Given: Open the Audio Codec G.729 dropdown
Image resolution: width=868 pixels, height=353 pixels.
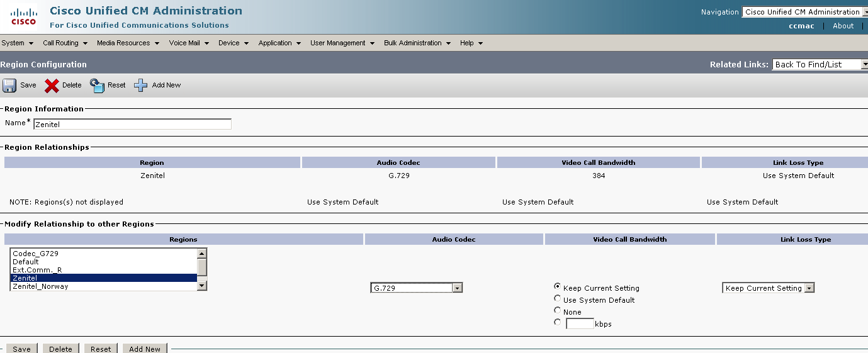Looking at the screenshot, I should coord(417,288).
